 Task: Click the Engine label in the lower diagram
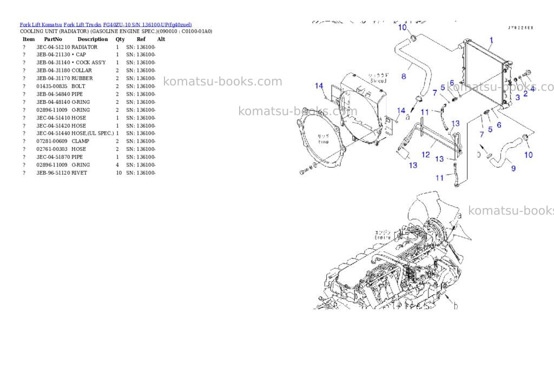coord(382,235)
